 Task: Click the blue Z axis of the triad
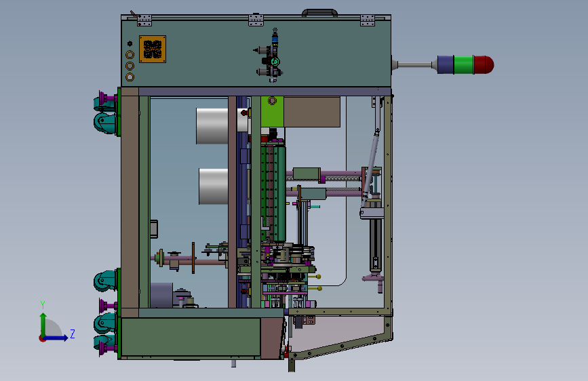[x=56, y=338]
